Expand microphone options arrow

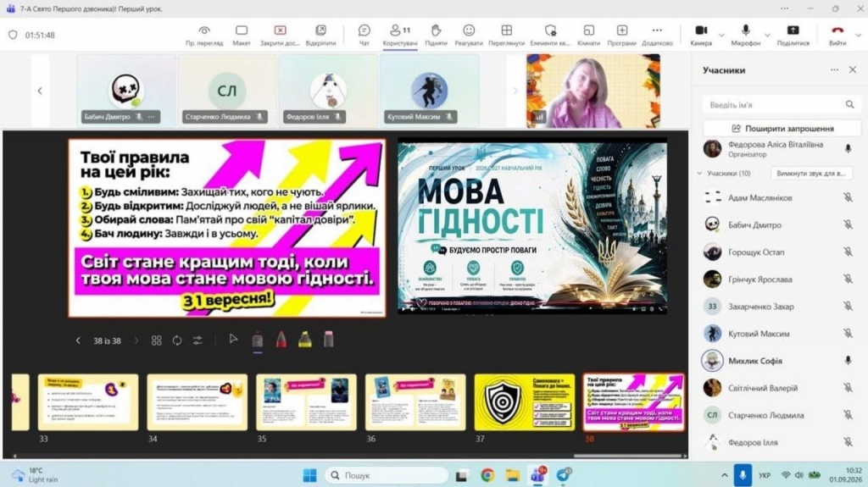click(x=767, y=36)
